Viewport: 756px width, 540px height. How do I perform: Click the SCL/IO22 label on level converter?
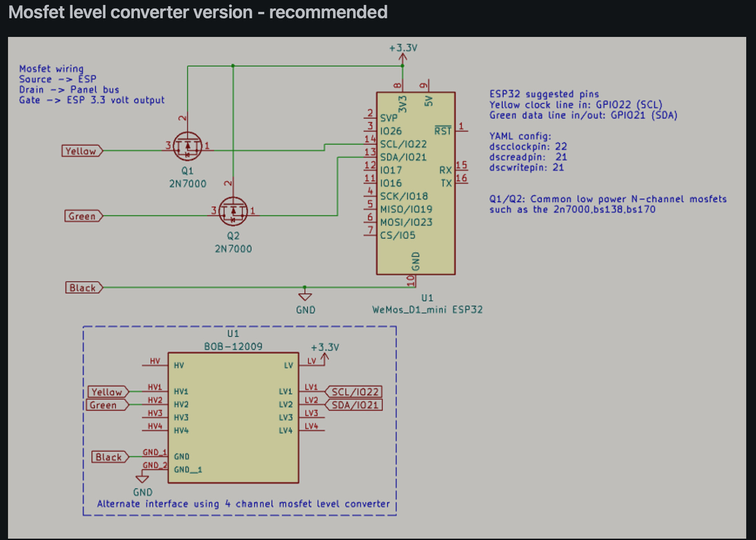[x=354, y=392]
